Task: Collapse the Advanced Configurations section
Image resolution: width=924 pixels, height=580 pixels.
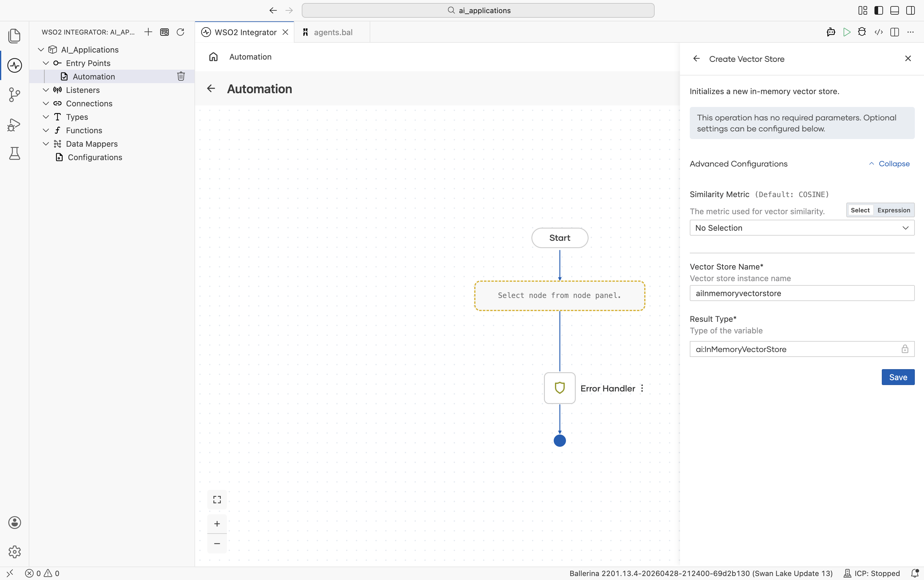Action: click(889, 164)
